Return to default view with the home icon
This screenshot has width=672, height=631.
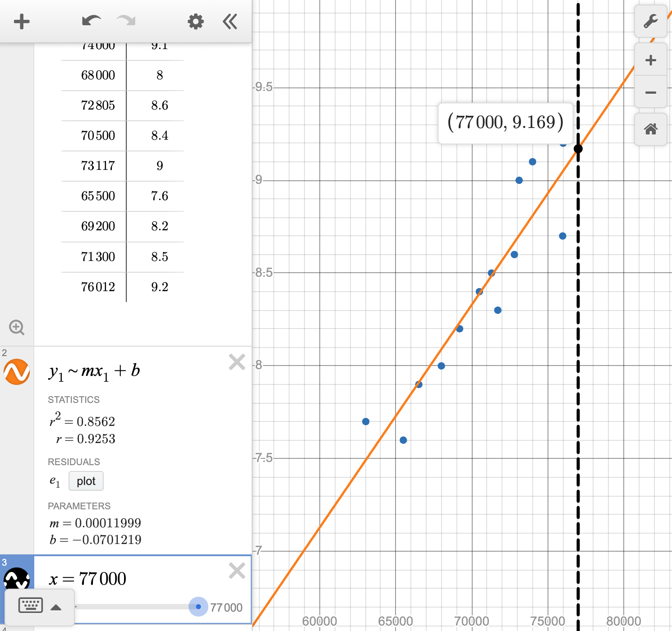tap(651, 130)
